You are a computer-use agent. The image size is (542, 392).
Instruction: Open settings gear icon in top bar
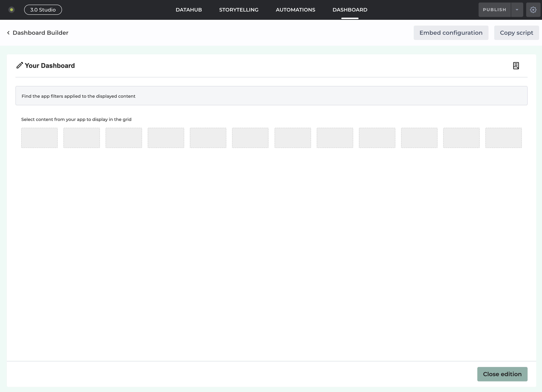pos(533,10)
